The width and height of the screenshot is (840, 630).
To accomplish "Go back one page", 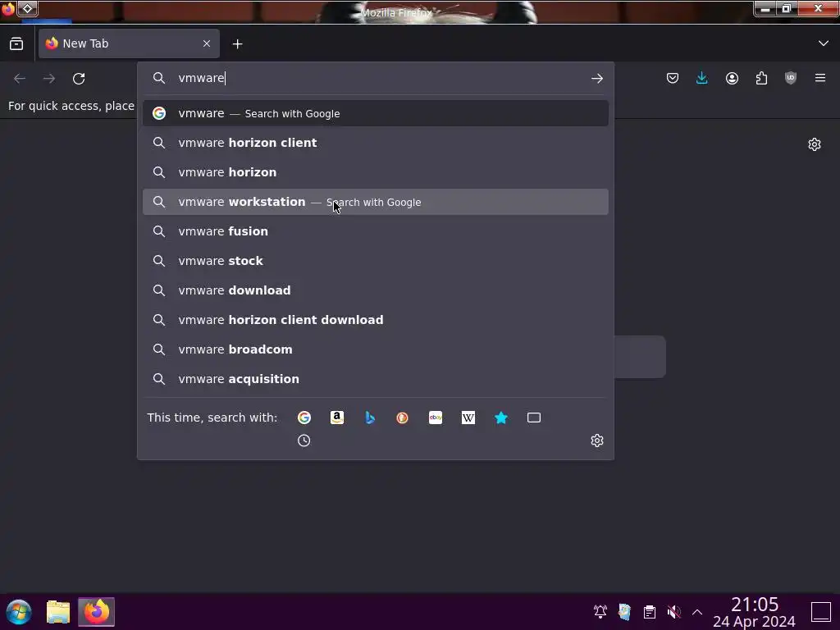I will point(20,79).
